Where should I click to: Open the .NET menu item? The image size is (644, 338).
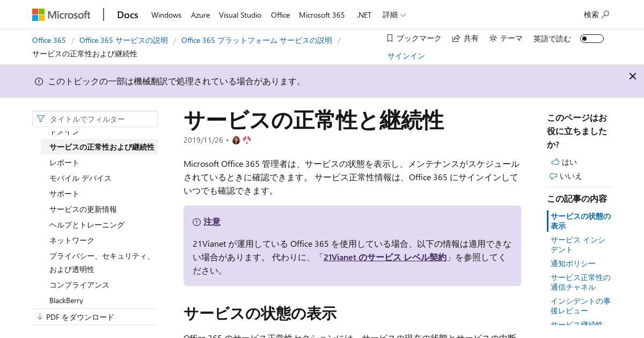[x=364, y=15]
